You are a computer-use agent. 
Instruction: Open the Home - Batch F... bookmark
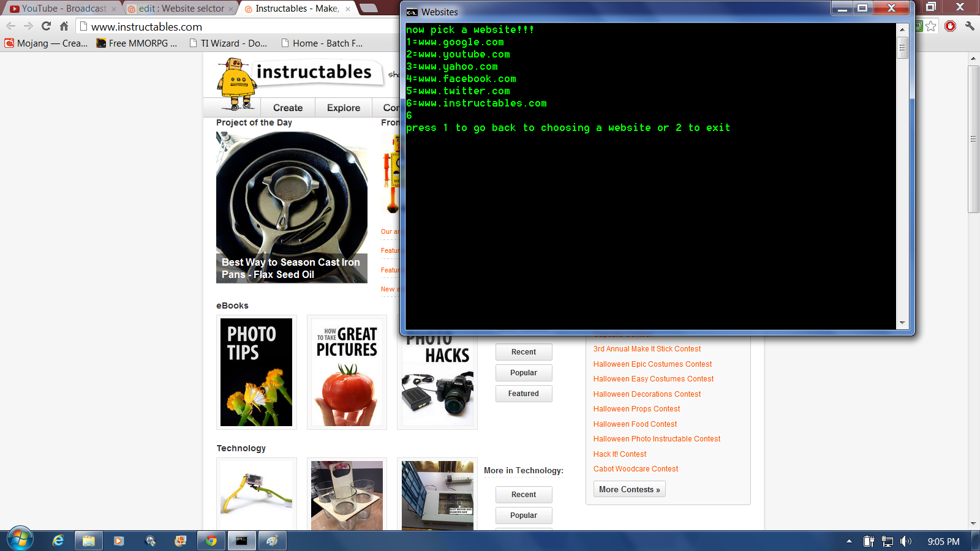pyautogui.click(x=322, y=43)
